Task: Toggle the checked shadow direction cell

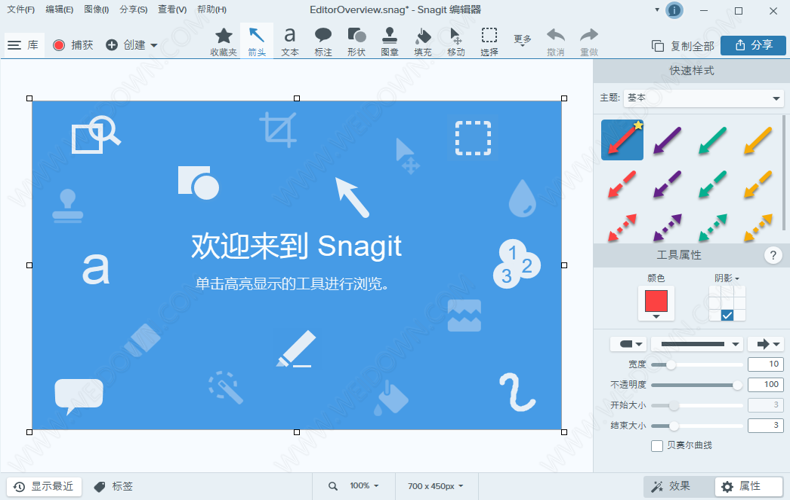Action: [727, 316]
